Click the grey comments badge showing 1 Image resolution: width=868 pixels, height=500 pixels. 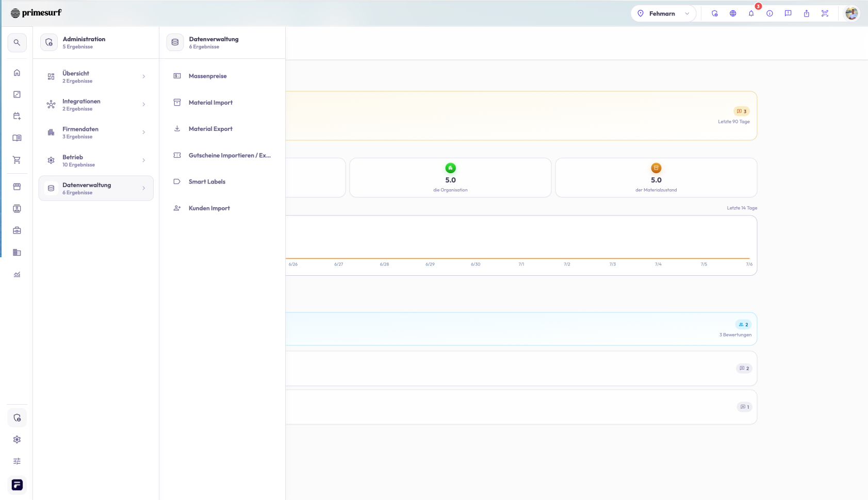(x=745, y=407)
